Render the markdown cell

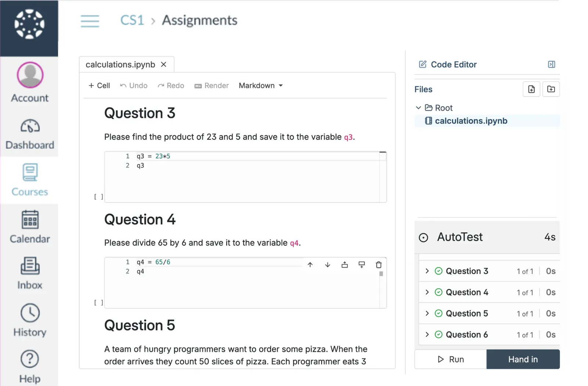pyautogui.click(x=212, y=85)
